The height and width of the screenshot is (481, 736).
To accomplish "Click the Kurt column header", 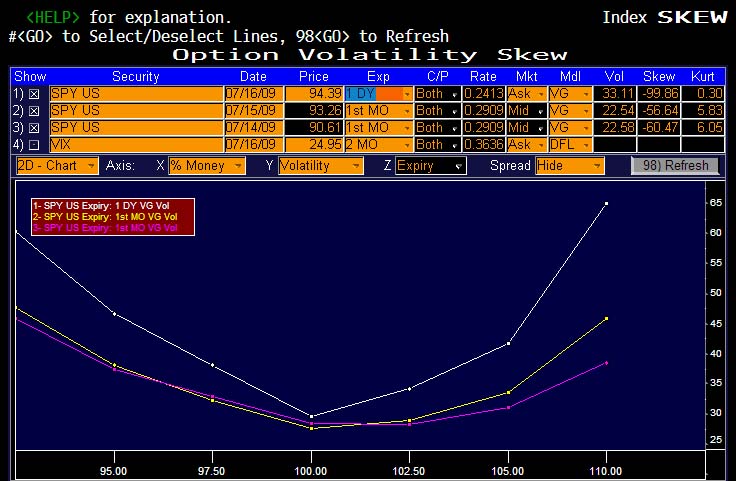I will (x=703, y=76).
